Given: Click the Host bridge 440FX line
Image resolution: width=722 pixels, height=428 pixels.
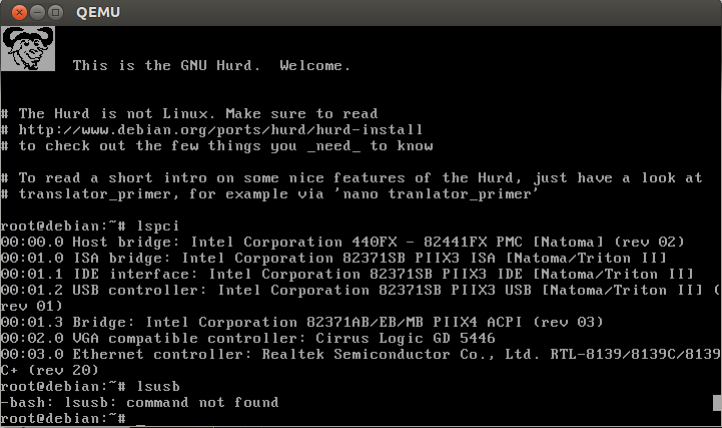Looking at the screenshot, I should [x=343, y=242].
